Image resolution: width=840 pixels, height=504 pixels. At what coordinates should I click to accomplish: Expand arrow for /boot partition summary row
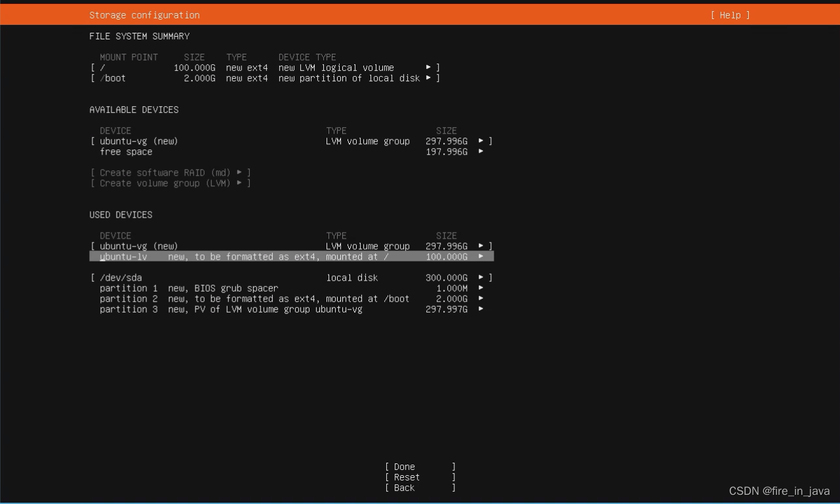click(428, 78)
